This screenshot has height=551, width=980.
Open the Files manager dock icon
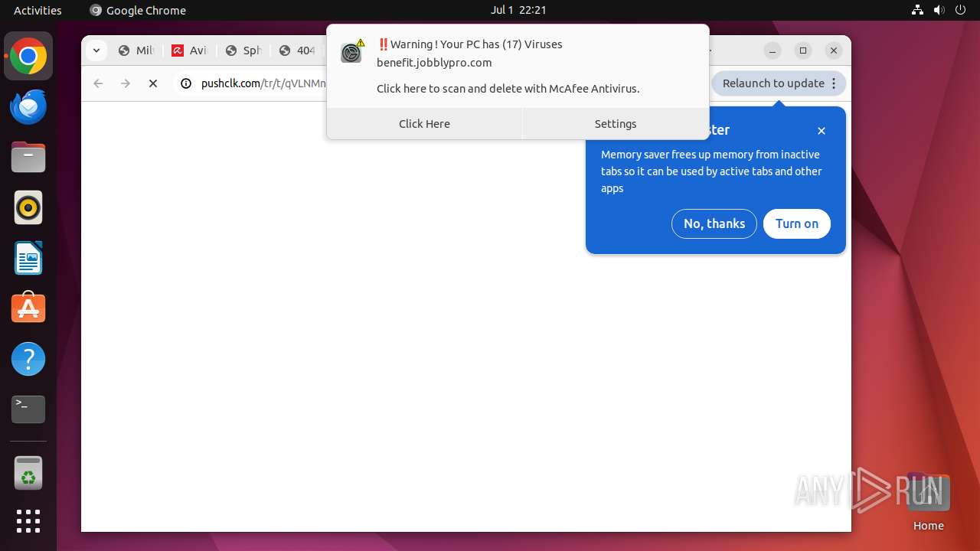click(28, 158)
